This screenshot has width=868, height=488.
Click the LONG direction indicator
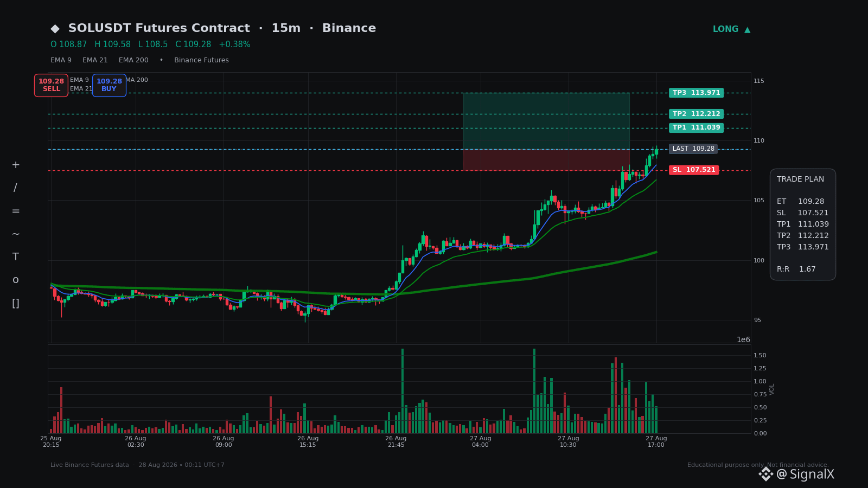click(731, 29)
